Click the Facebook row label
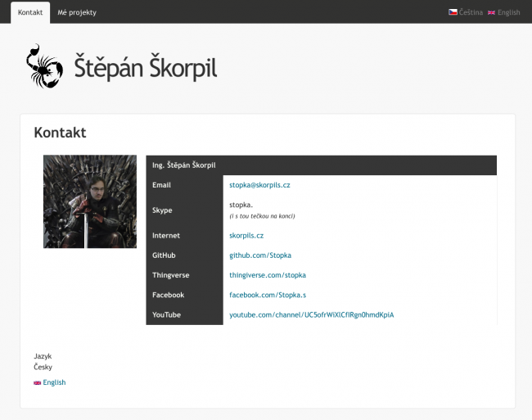Image resolution: width=532 pixels, height=420 pixels. click(x=168, y=295)
